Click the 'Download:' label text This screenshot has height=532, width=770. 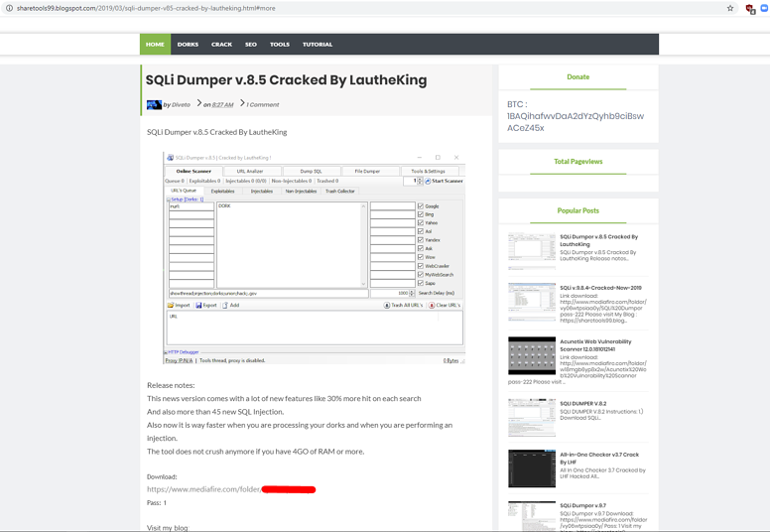point(162,476)
